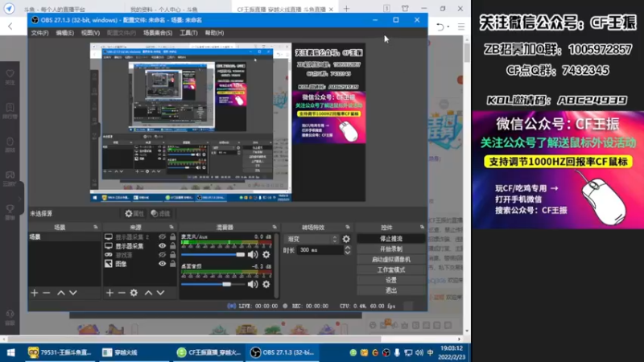Pop out the 来源 dock panel
This screenshot has width=644, height=362.
[x=171, y=227]
